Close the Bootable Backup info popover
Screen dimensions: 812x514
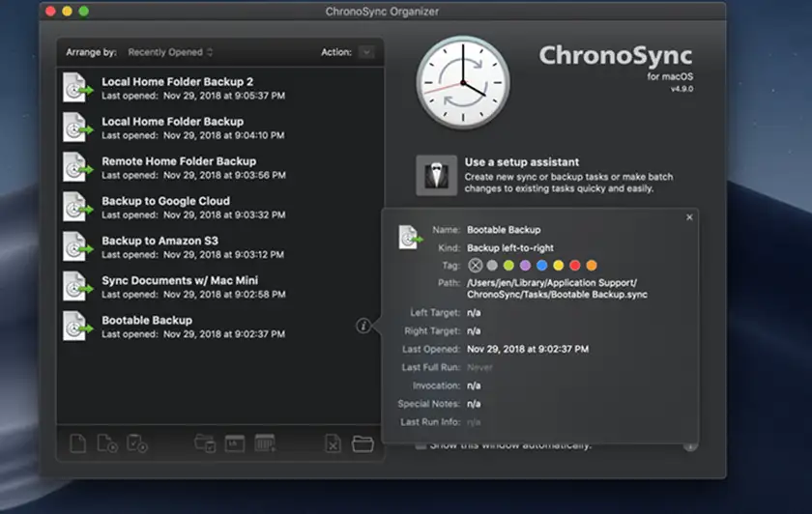689,217
